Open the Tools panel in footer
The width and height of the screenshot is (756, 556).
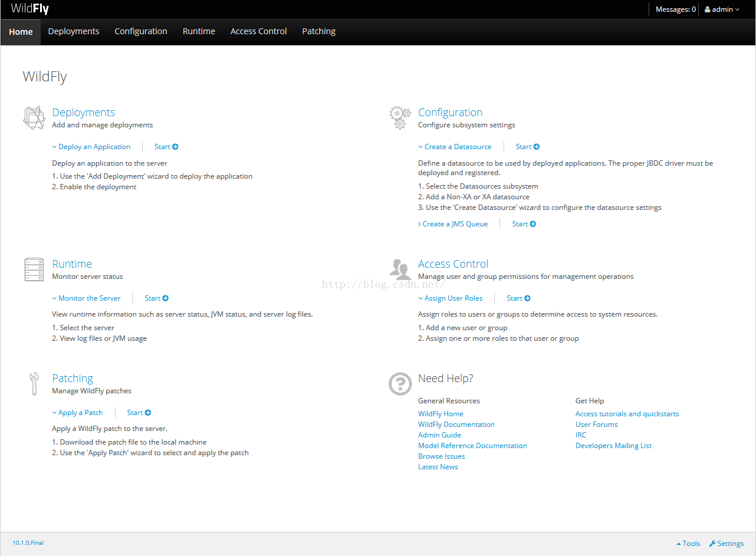tap(688, 544)
